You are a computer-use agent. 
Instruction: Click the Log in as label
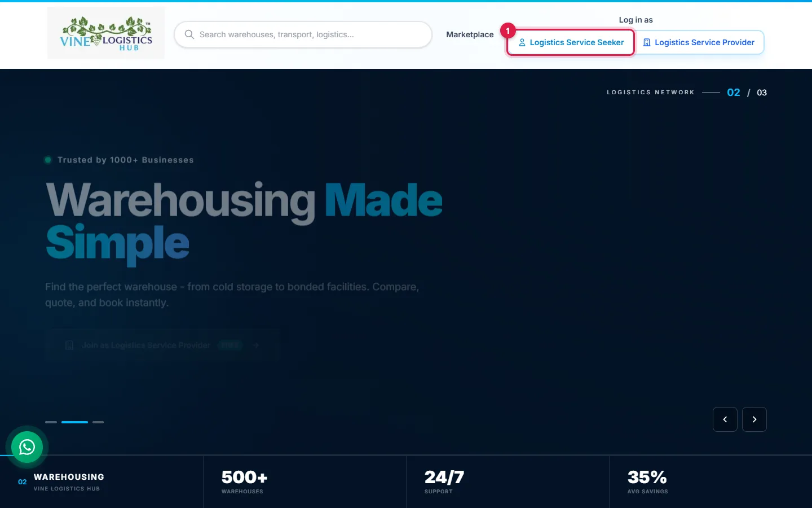tap(636, 20)
